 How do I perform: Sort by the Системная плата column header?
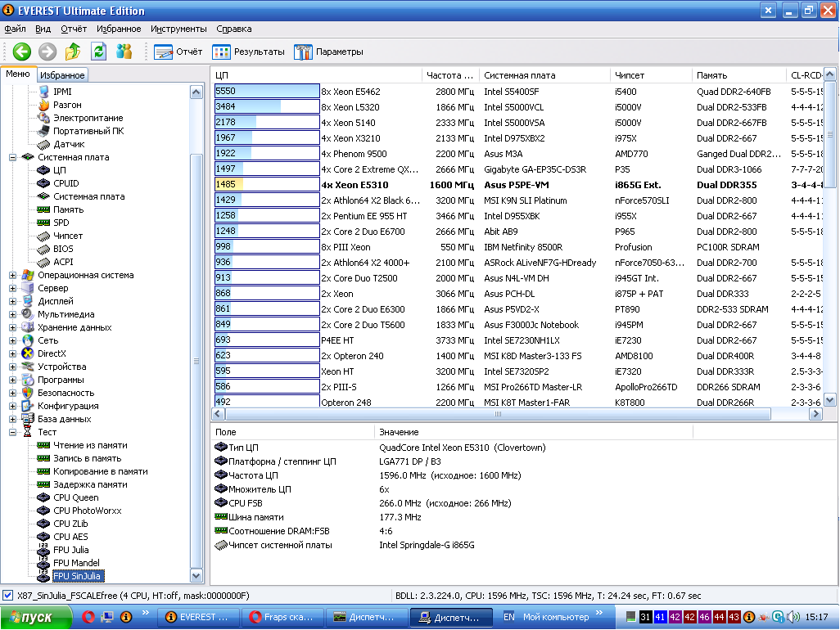[544, 75]
